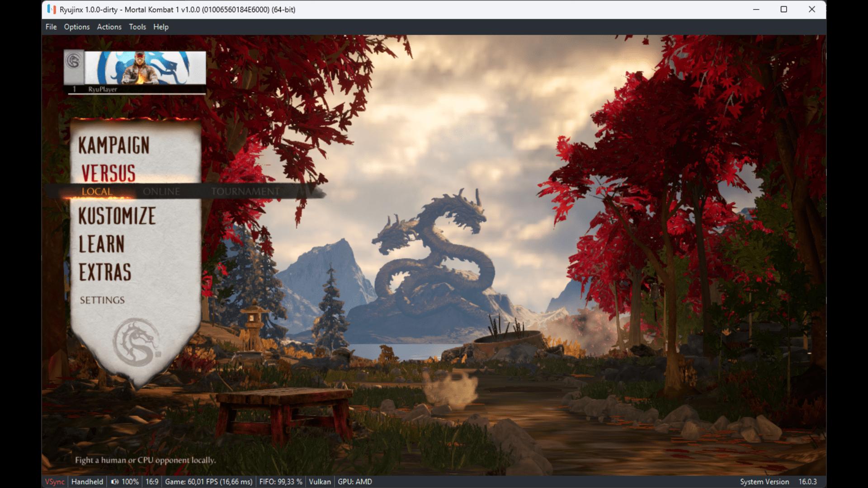Toggle the volume speaker icon in status bar
Screen dimensions: 868x488
115,482
